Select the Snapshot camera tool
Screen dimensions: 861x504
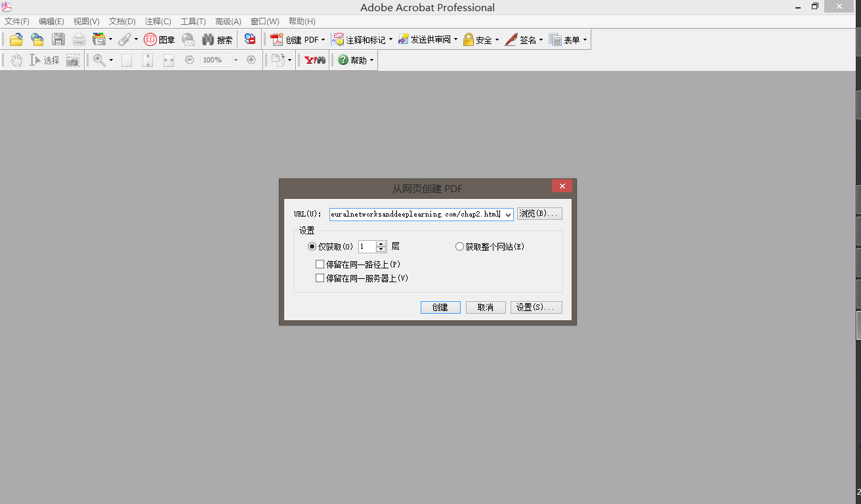pyautogui.click(x=73, y=60)
